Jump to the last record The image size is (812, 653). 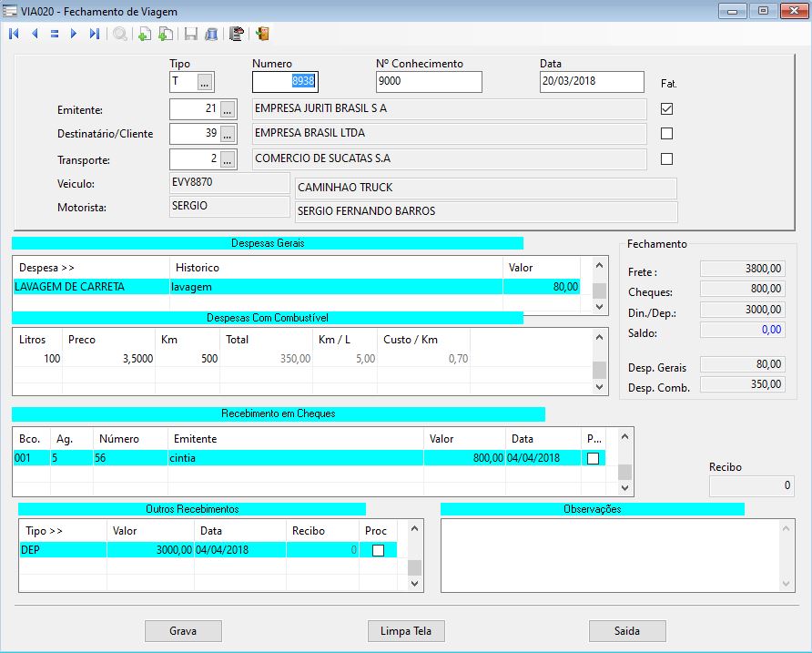95,34
